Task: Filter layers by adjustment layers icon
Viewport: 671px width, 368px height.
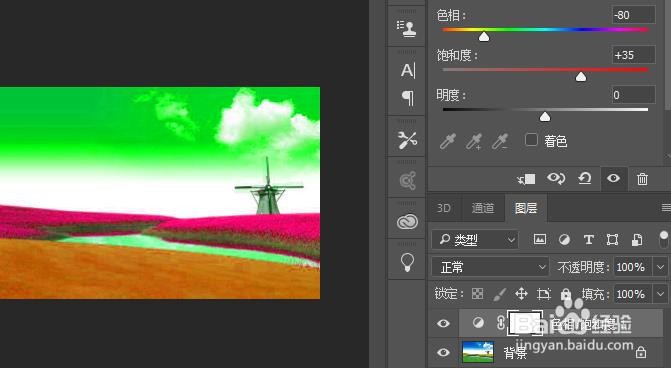Action: pos(564,240)
